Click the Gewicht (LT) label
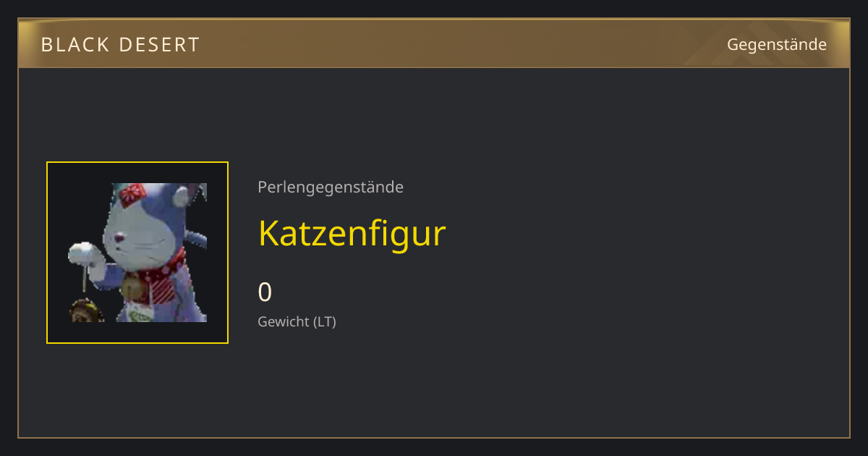The image size is (868, 456). 297,321
